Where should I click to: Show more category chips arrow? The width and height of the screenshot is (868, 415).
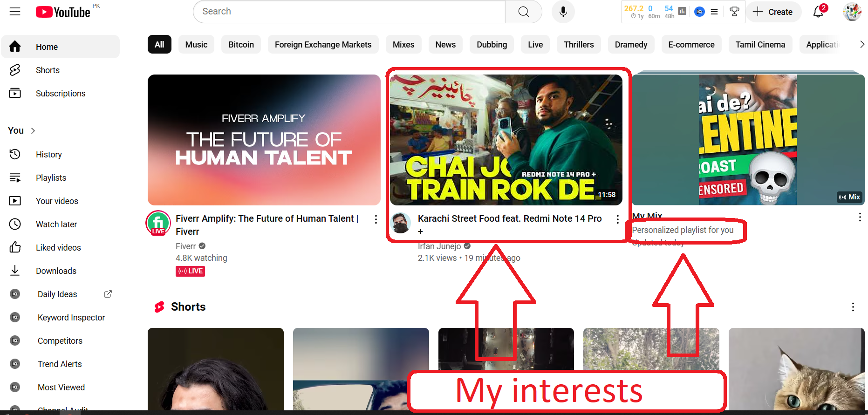tap(862, 44)
